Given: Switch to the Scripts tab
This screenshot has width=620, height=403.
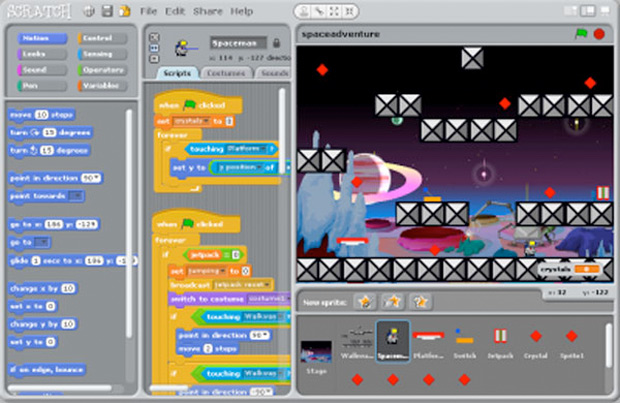Looking at the screenshot, I should coord(177,73).
